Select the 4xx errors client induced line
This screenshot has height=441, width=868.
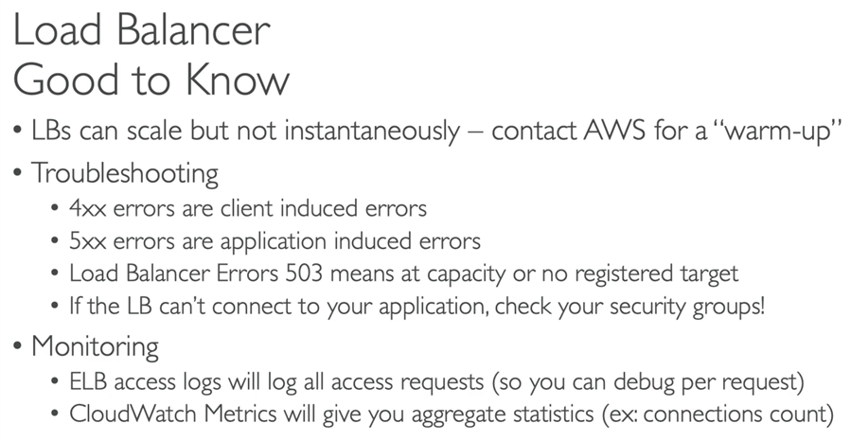[x=248, y=208]
